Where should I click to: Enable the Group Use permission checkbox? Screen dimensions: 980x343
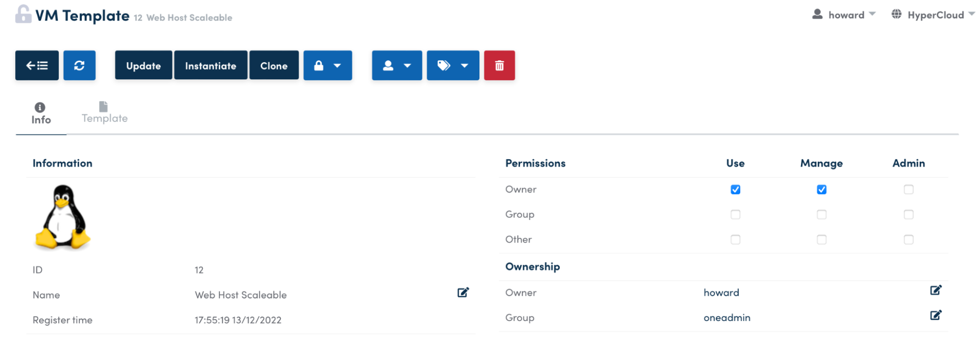click(x=735, y=215)
